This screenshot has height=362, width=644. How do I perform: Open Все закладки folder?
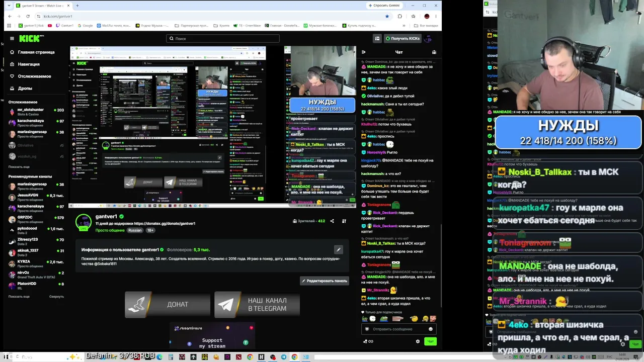(427, 26)
